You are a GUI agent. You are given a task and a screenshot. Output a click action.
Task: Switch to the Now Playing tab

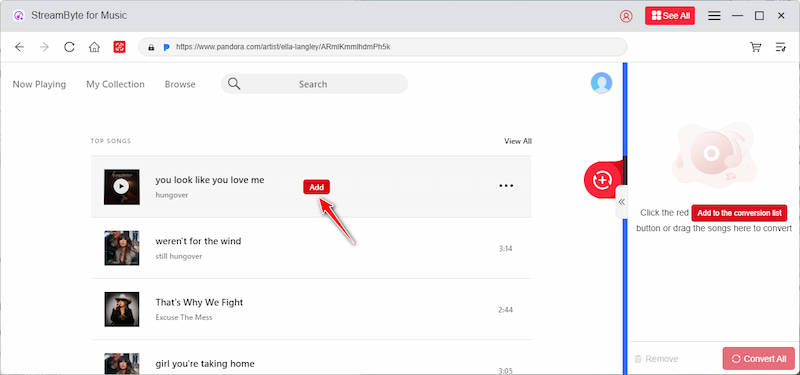pyautogui.click(x=39, y=84)
